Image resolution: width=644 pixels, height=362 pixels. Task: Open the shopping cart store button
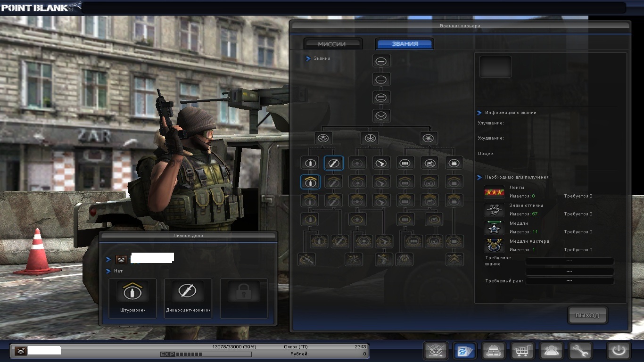click(x=522, y=351)
